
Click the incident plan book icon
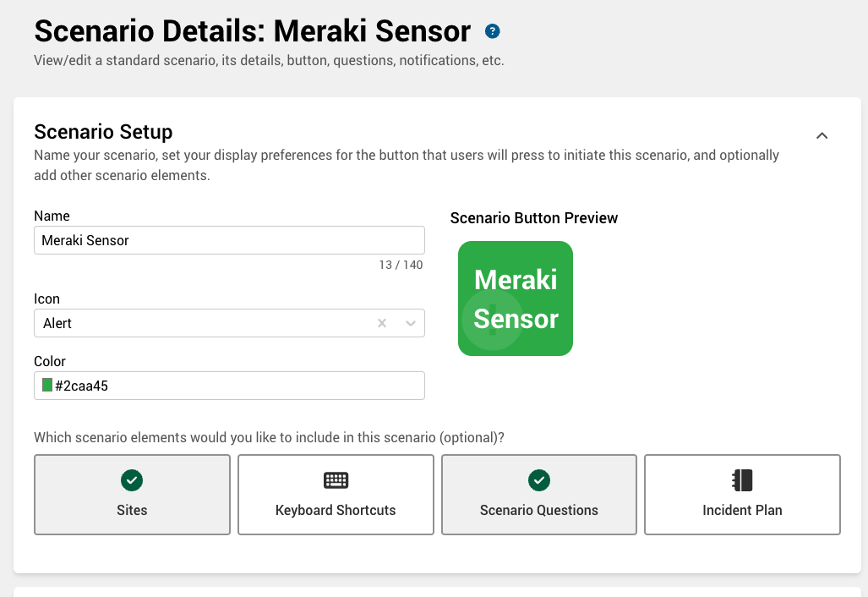point(742,479)
